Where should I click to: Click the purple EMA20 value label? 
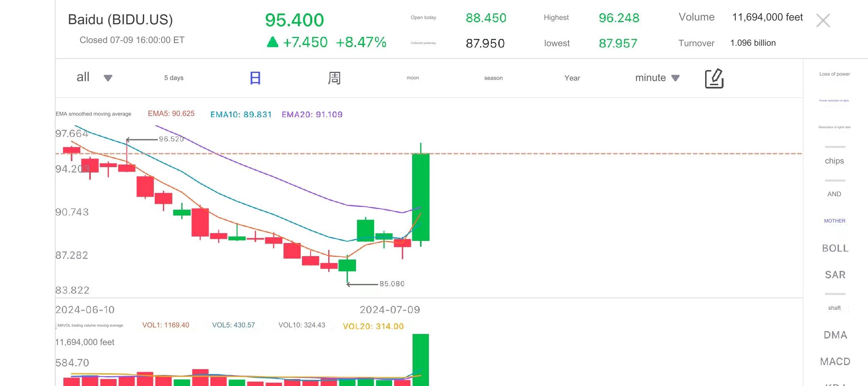tap(312, 114)
